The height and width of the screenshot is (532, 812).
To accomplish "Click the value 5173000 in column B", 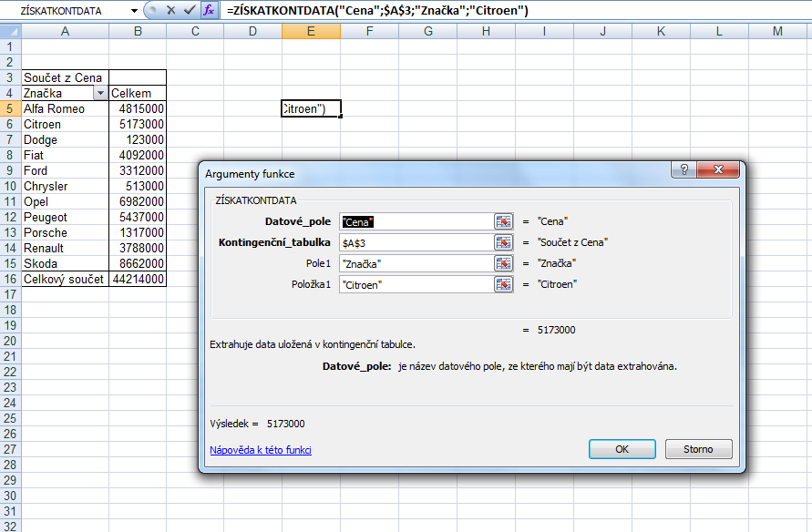I will tap(138, 124).
